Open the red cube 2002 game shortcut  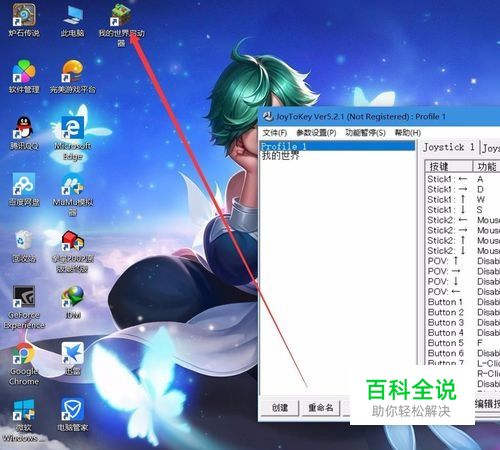pos(72,251)
